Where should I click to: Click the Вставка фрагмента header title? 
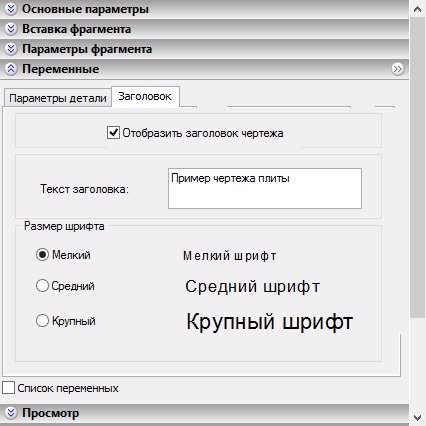(x=76, y=29)
